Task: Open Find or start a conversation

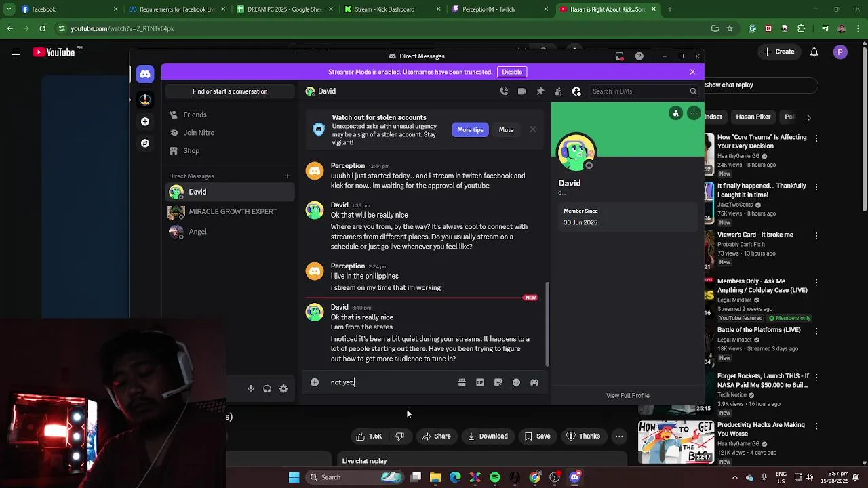Action: [230, 91]
